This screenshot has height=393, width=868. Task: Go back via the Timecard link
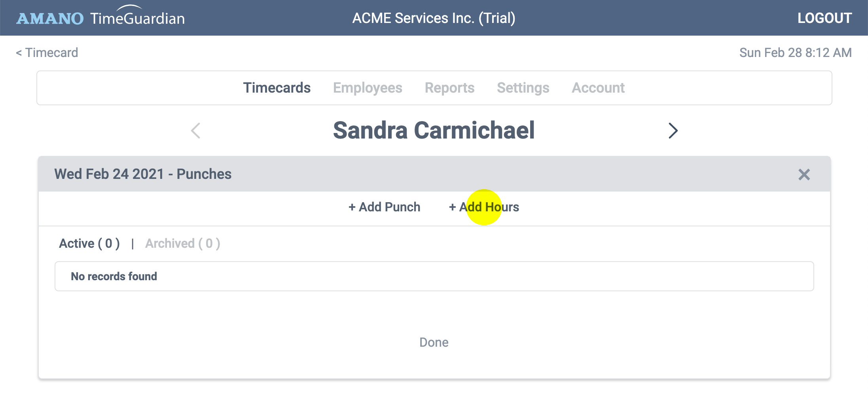click(x=47, y=53)
